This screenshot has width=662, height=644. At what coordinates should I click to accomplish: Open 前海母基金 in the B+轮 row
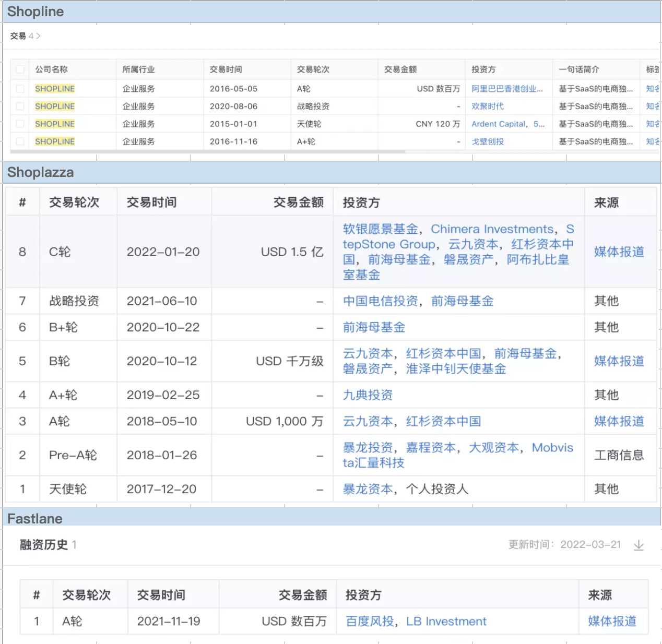[374, 327]
